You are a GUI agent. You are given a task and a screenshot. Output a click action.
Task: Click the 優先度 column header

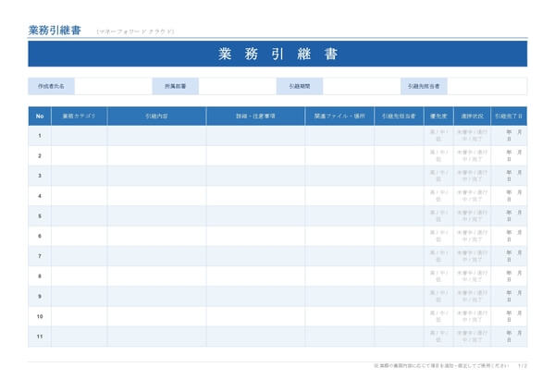pyautogui.click(x=439, y=116)
